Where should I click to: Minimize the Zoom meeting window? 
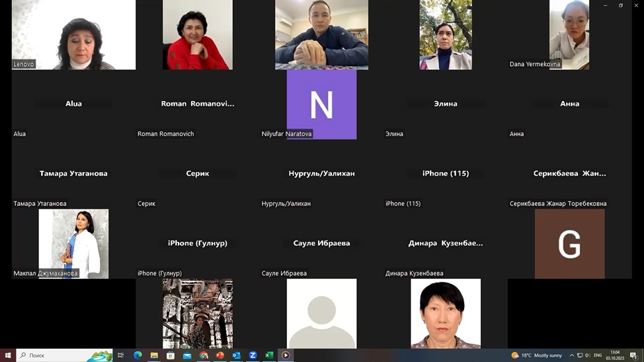click(606, 5)
